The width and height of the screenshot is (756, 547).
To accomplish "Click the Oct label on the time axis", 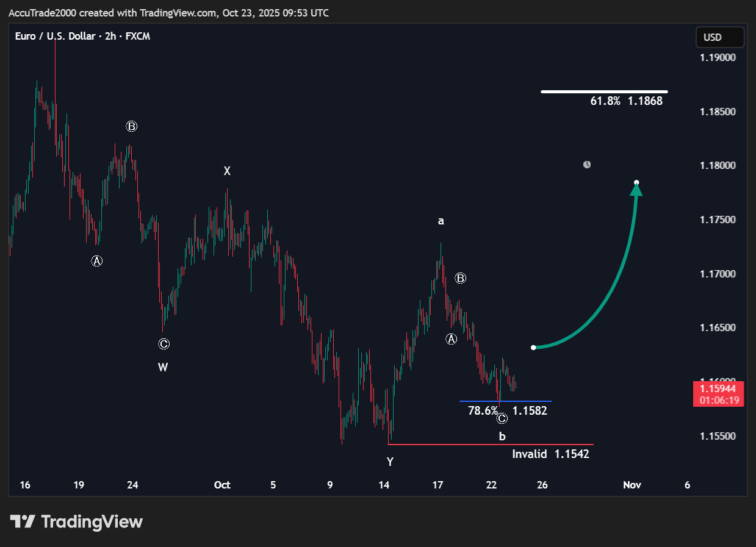I will tap(222, 485).
